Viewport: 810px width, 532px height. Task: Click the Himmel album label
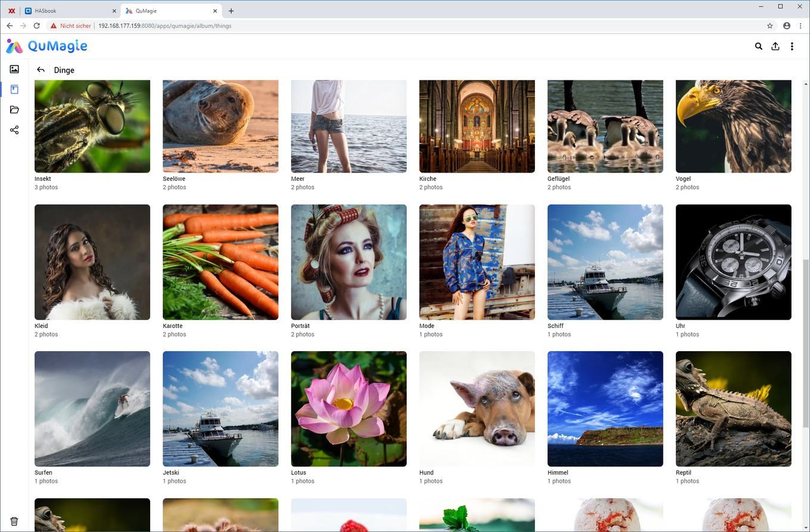point(558,472)
